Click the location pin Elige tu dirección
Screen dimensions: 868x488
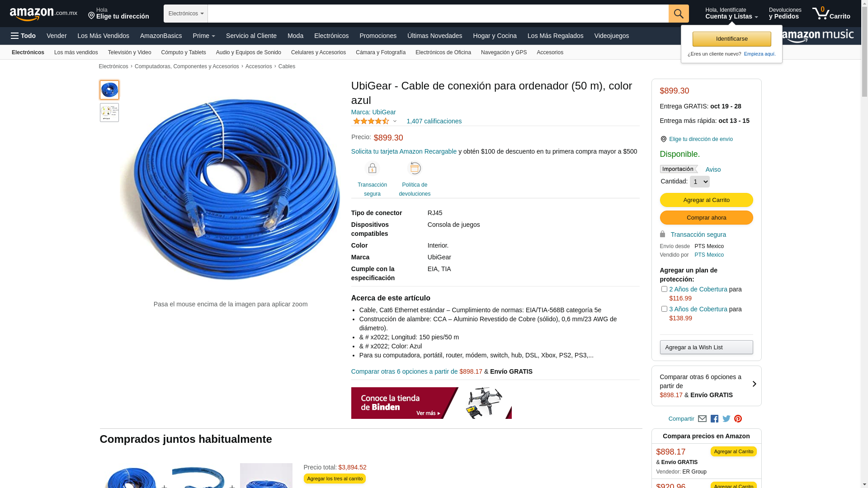point(118,14)
